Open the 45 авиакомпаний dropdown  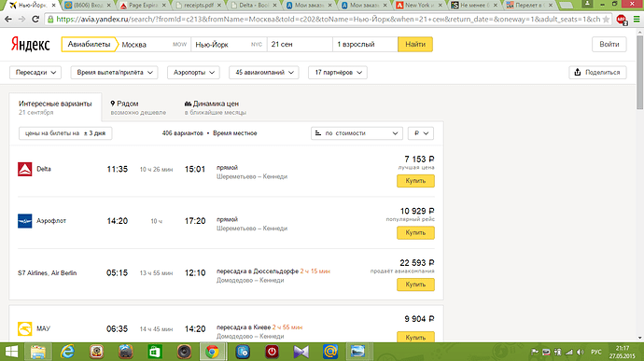pyautogui.click(x=264, y=72)
